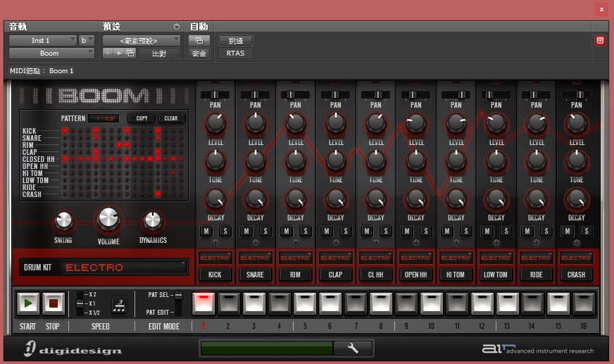Toggle step 5 sequencer pad

[x=305, y=303]
